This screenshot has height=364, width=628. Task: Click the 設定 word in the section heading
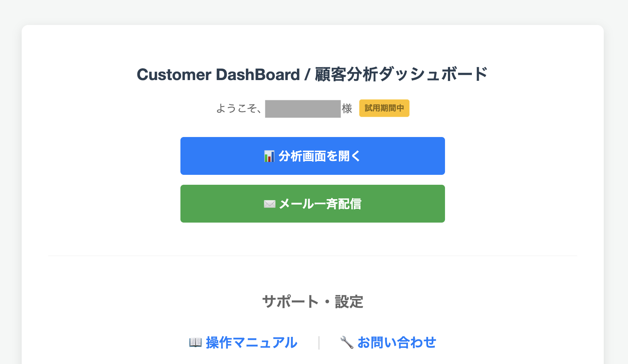[349, 302]
